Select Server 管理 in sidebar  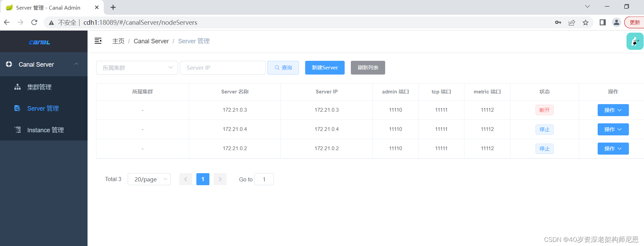[44, 108]
